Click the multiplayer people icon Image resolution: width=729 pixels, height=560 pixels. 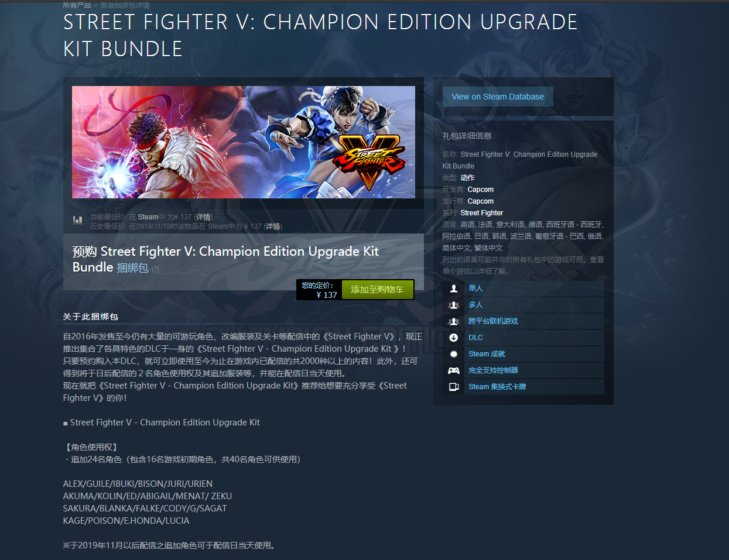pyautogui.click(x=453, y=305)
